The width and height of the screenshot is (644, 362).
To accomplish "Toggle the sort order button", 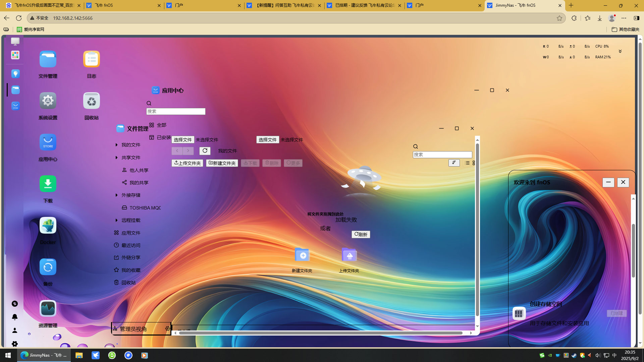I will tap(454, 163).
